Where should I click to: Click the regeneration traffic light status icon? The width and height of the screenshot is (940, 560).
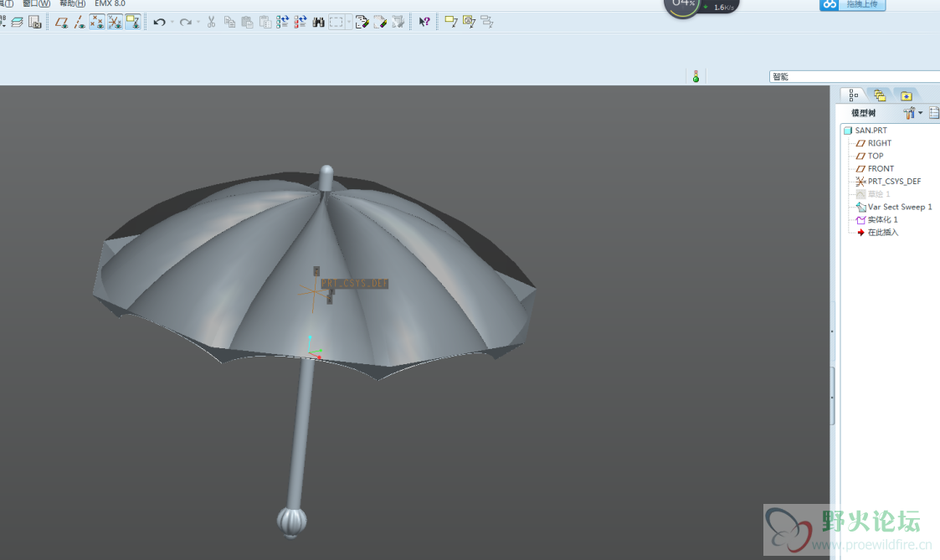coord(696,77)
